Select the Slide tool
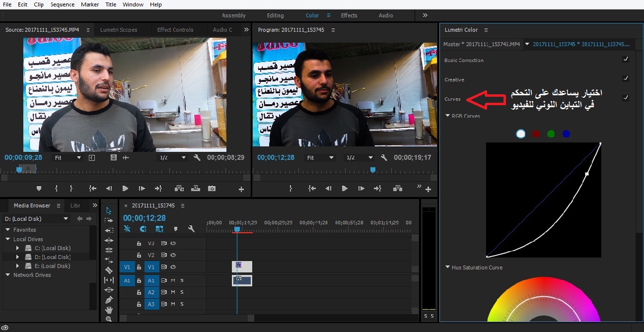This screenshot has height=332, width=644. pos(109,290)
